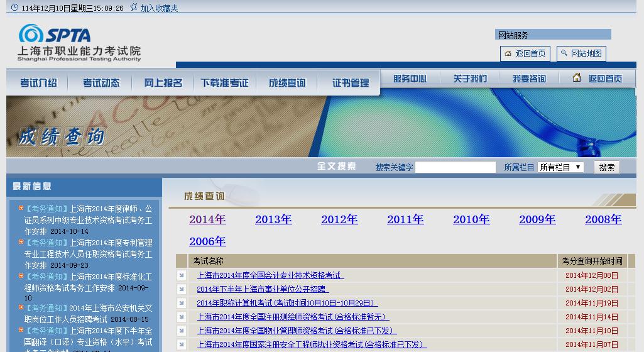This screenshot has width=644, height=352.
Task: Open the 服务中心 navigation item
Action: [410, 79]
